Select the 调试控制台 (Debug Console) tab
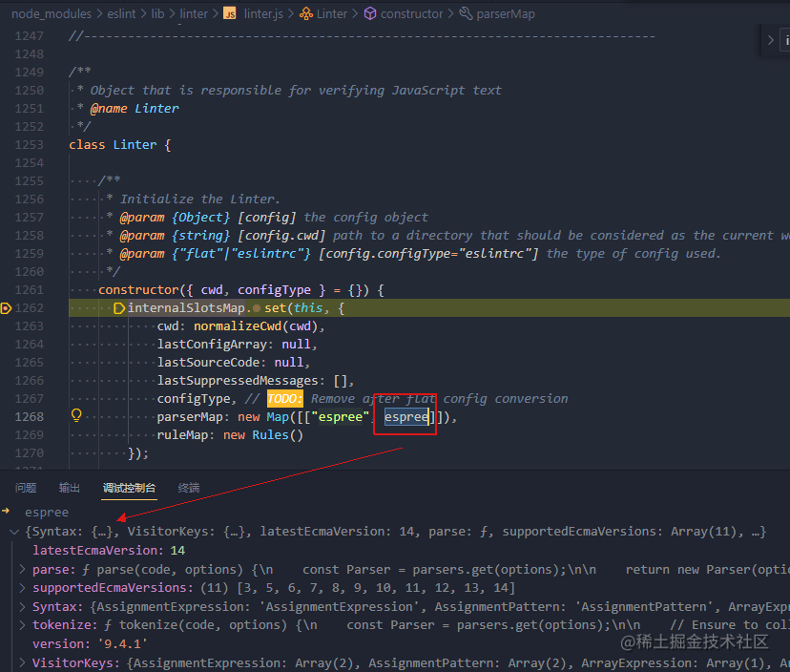The width and height of the screenshot is (790, 672). click(129, 488)
